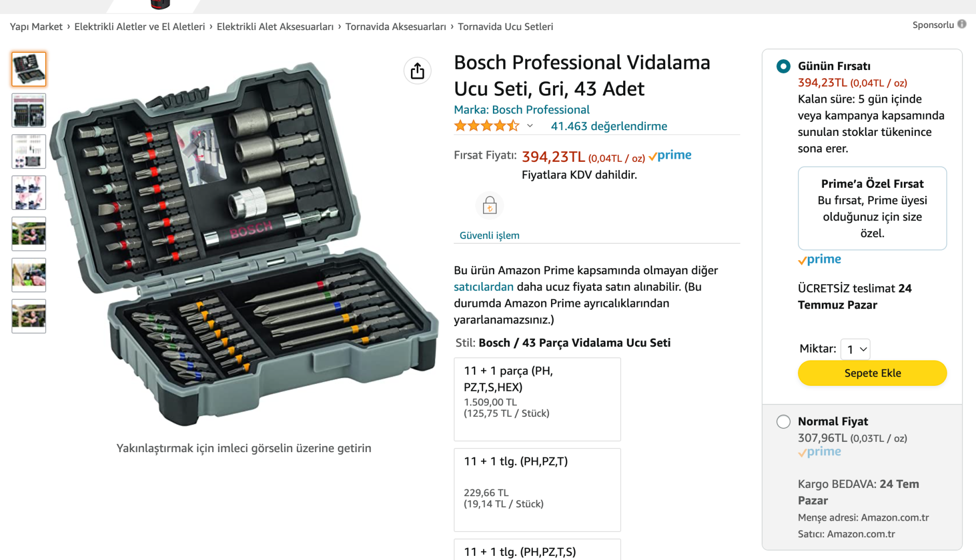The image size is (976, 560).
Task: Select the Normal Fiyat radio option
Action: (783, 422)
